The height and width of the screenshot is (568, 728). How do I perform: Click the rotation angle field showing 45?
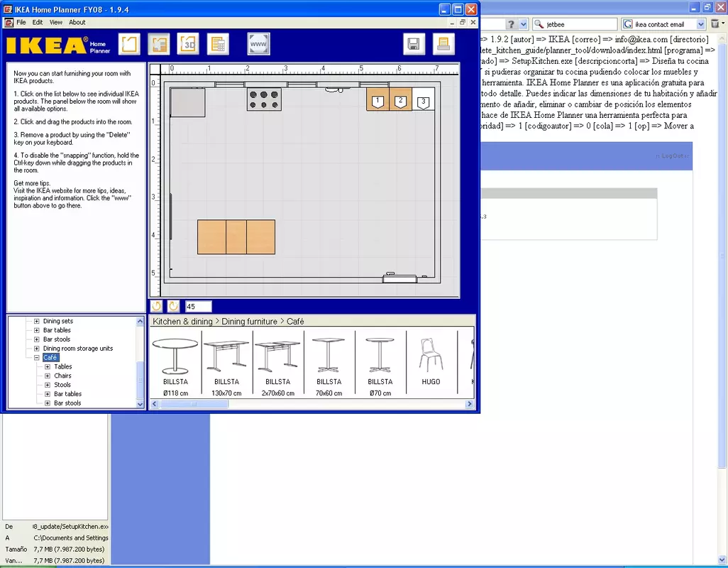pos(198,307)
